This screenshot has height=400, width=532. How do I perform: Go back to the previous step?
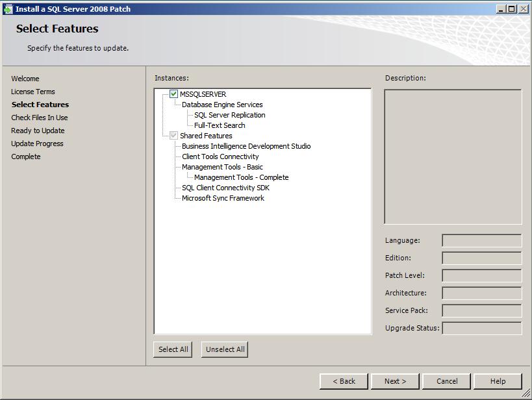pyautogui.click(x=344, y=381)
